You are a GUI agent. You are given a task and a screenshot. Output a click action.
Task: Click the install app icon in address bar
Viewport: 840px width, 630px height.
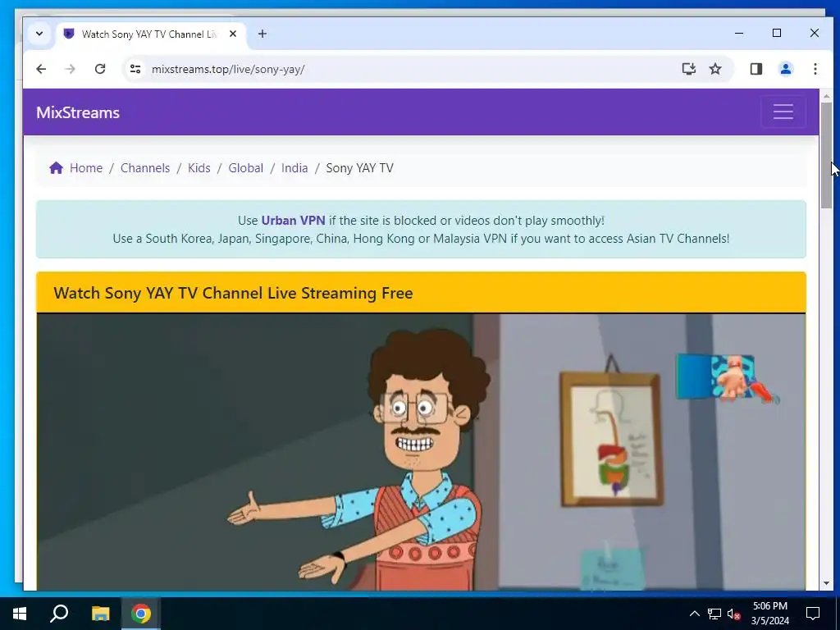click(x=688, y=69)
